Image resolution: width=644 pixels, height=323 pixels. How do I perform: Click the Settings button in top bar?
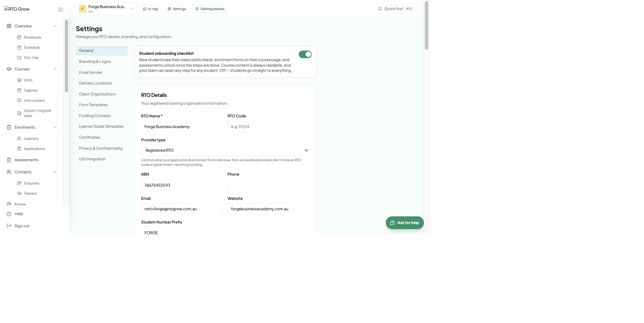pyautogui.click(x=177, y=9)
